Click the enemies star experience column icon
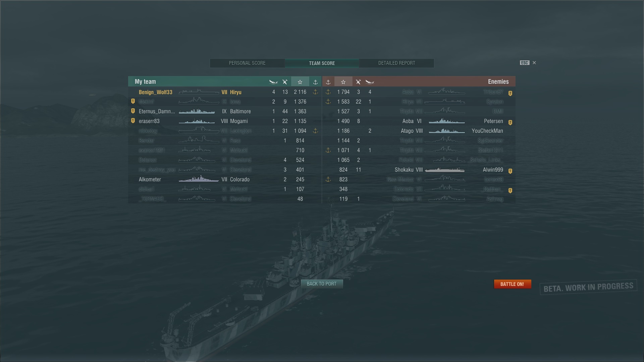This screenshot has height=362, width=644. 343,82
